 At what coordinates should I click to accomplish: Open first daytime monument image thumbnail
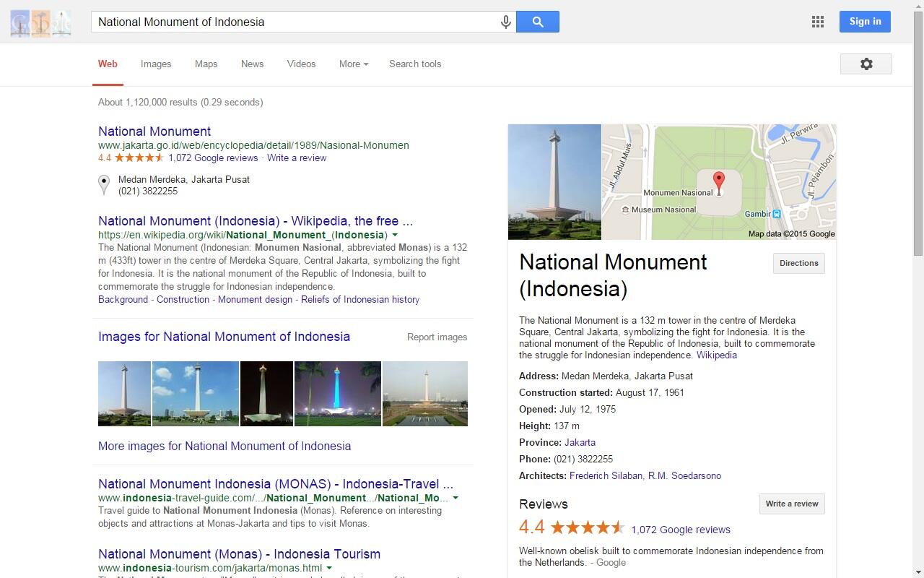pyautogui.click(x=124, y=394)
